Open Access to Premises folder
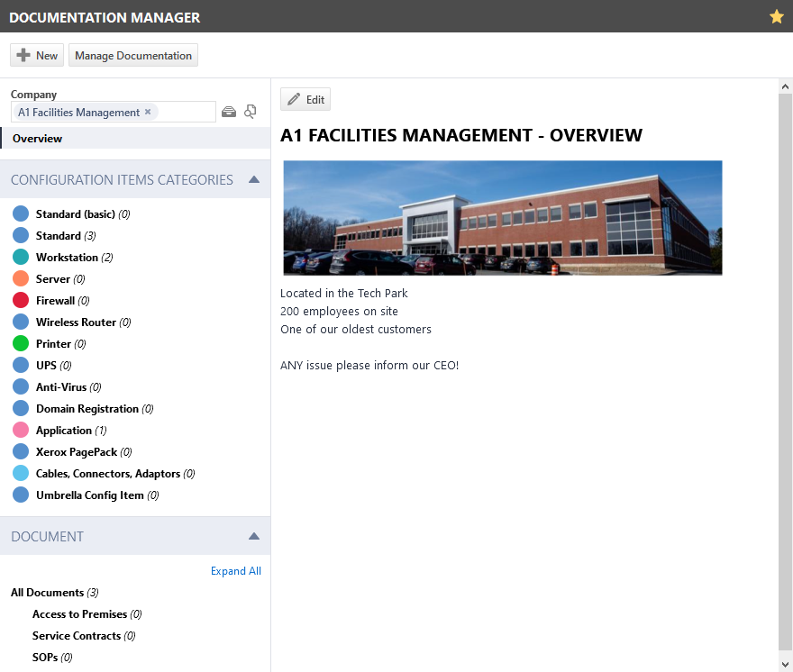793x672 pixels. (87, 614)
